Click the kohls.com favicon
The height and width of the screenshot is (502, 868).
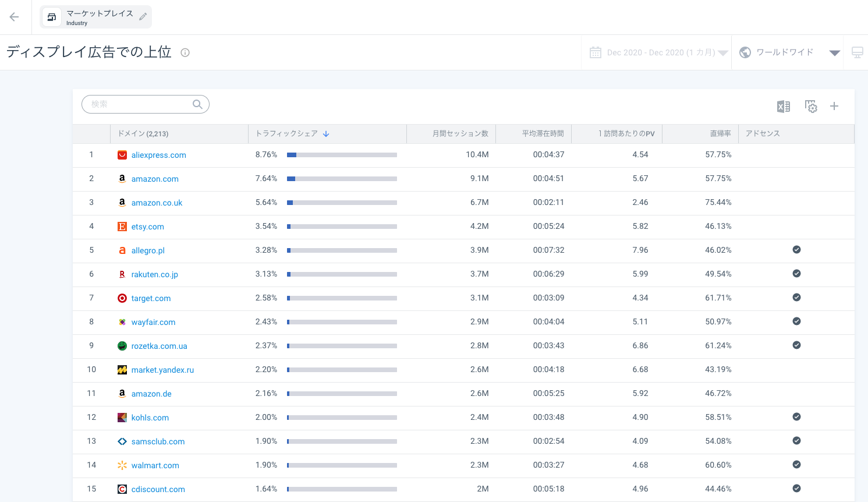click(122, 418)
